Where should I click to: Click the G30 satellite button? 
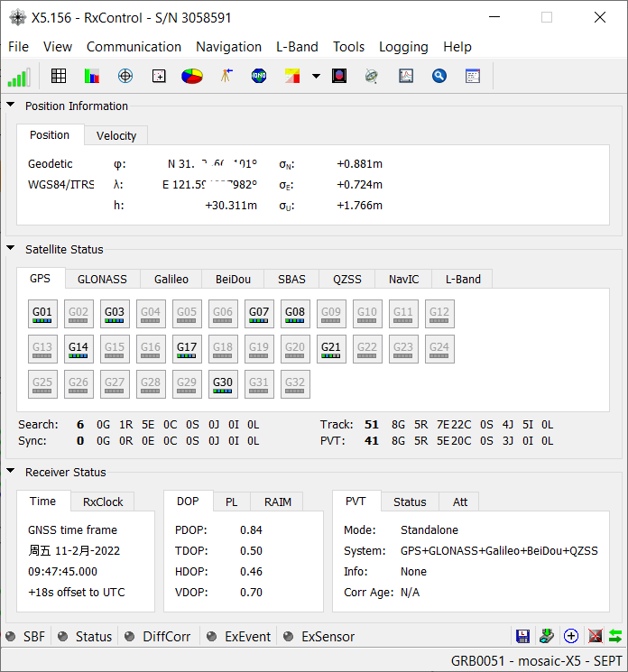pos(223,384)
